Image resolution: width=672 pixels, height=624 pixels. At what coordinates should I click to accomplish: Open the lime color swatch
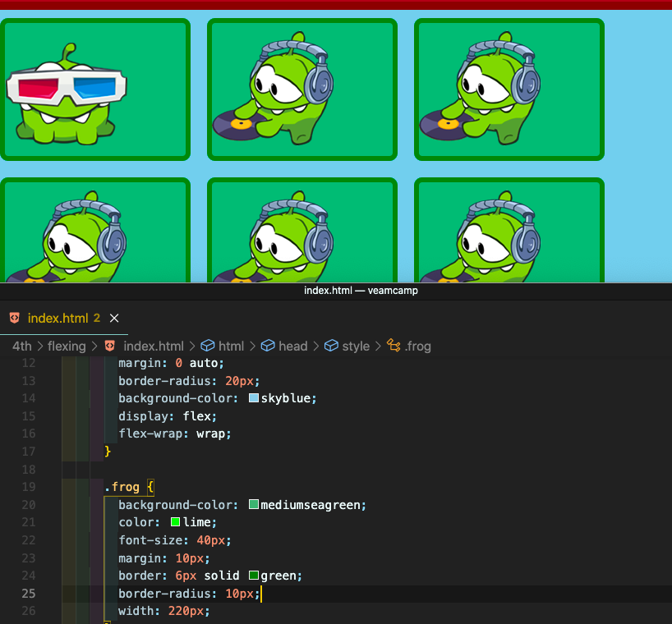pyautogui.click(x=175, y=521)
